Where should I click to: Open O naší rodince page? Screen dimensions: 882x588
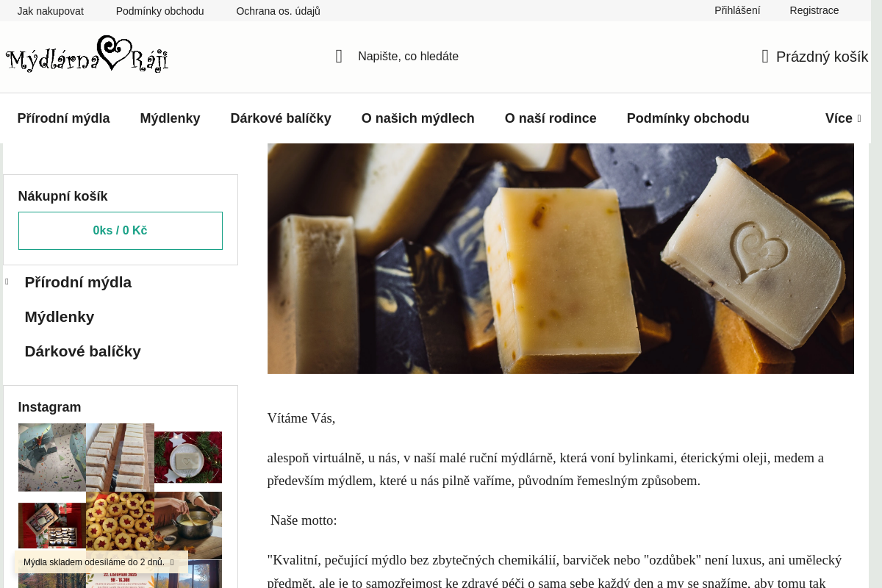coord(551,118)
